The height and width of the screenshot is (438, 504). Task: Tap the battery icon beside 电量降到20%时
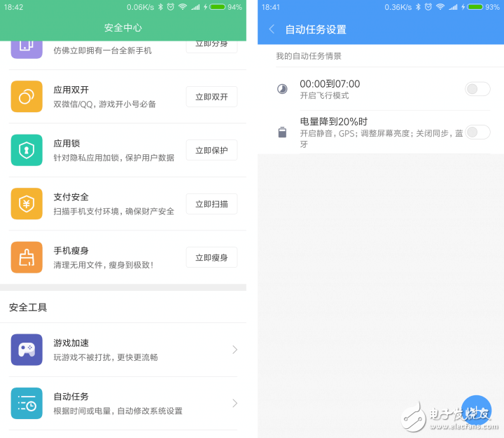[x=282, y=132]
